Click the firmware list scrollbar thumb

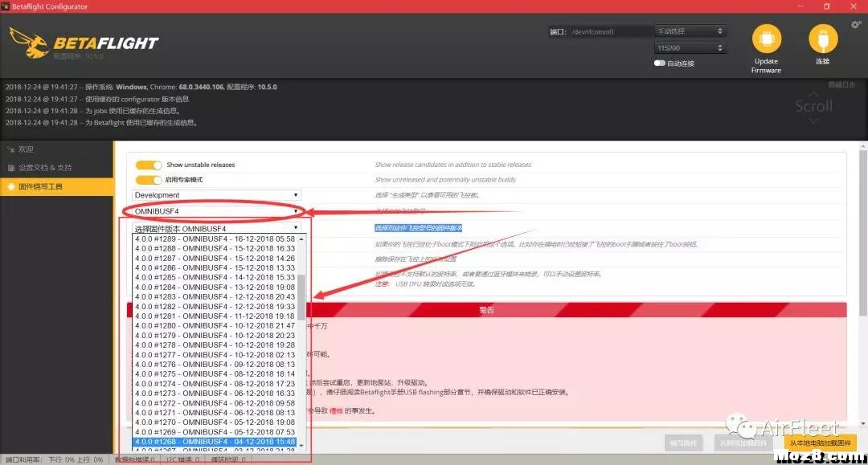[301, 297]
